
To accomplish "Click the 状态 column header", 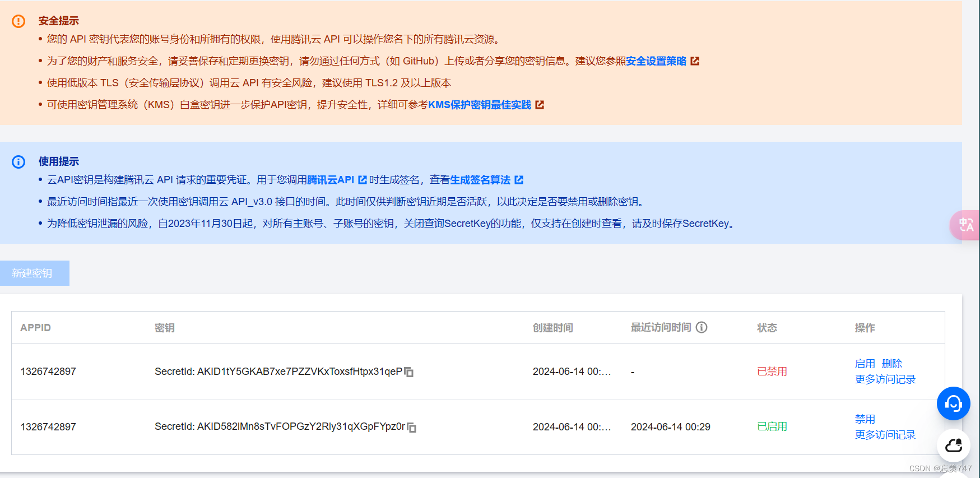I will pyautogui.click(x=767, y=328).
